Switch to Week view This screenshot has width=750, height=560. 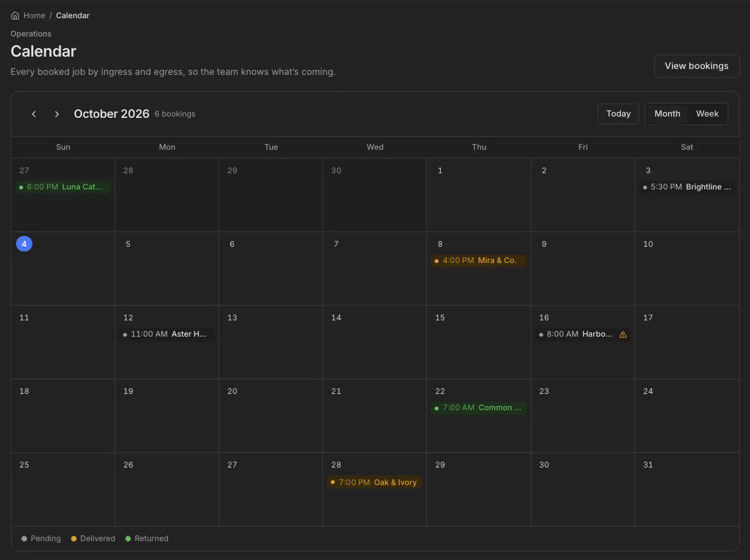[707, 114]
